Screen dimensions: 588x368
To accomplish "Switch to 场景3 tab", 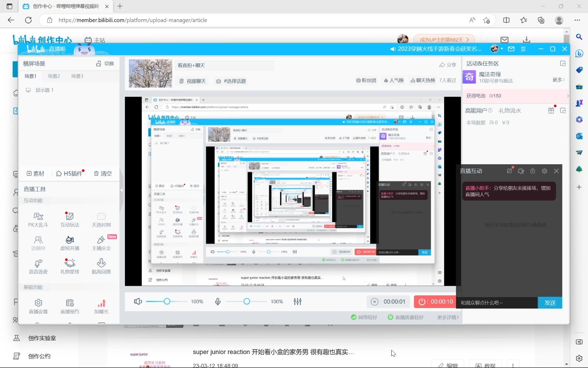I will [77, 76].
